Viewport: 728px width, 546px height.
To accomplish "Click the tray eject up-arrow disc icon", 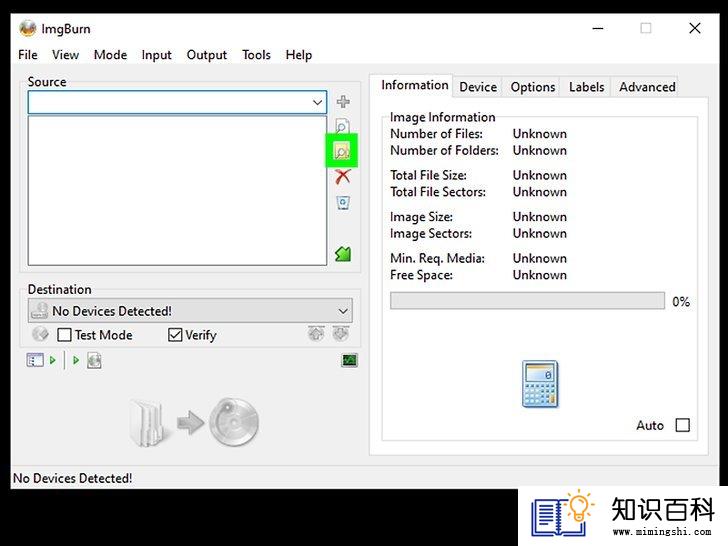I will tap(317, 333).
